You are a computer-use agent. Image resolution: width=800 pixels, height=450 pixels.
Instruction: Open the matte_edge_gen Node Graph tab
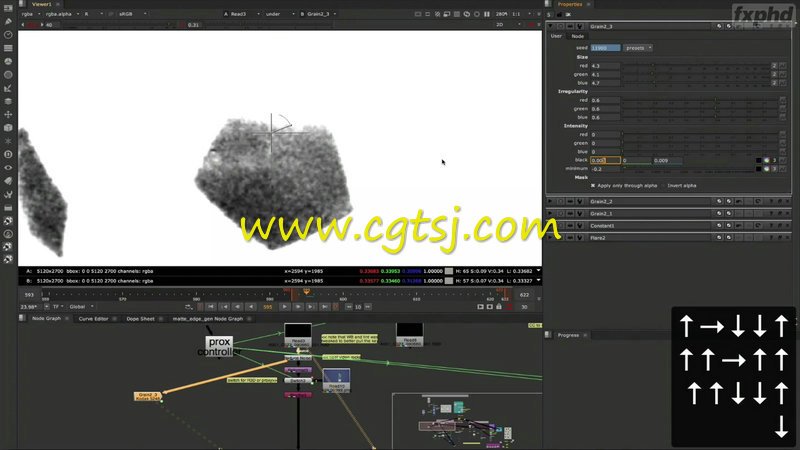tap(208, 319)
